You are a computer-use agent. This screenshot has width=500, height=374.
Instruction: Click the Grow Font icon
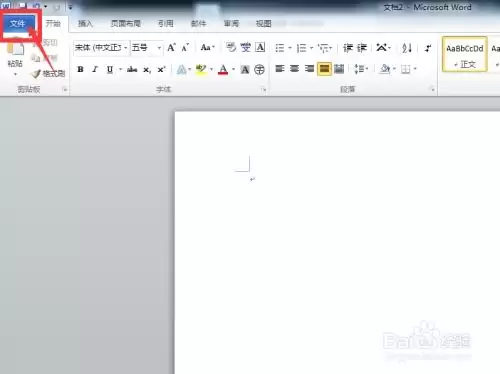click(x=171, y=48)
